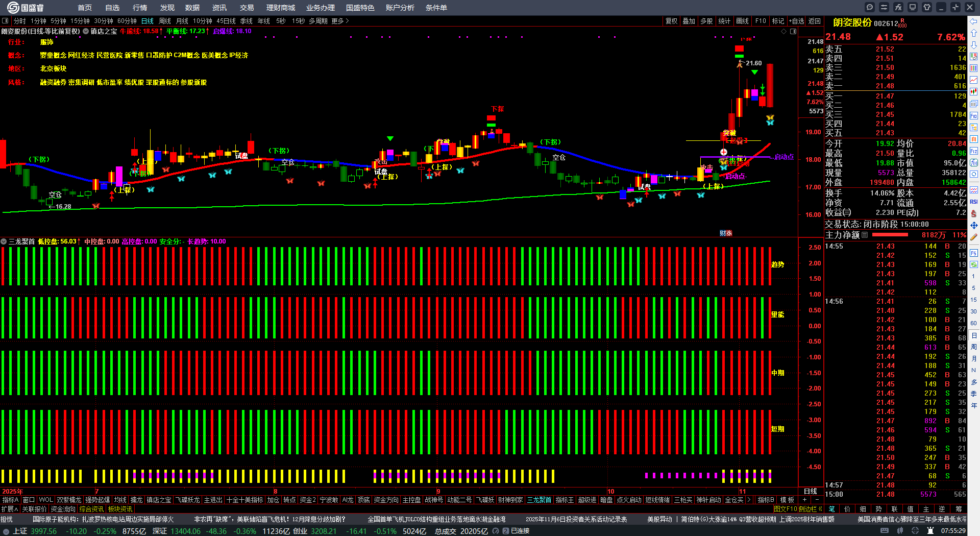980x536 pixels.
Task: Toggle 复权 price adjustment
Action: click(x=672, y=21)
